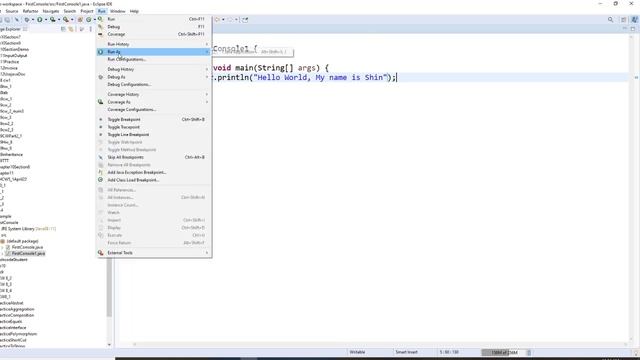Screen dimensions: 640x360
Task: Expand the Coverage As submenu
Action: (207, 102)
